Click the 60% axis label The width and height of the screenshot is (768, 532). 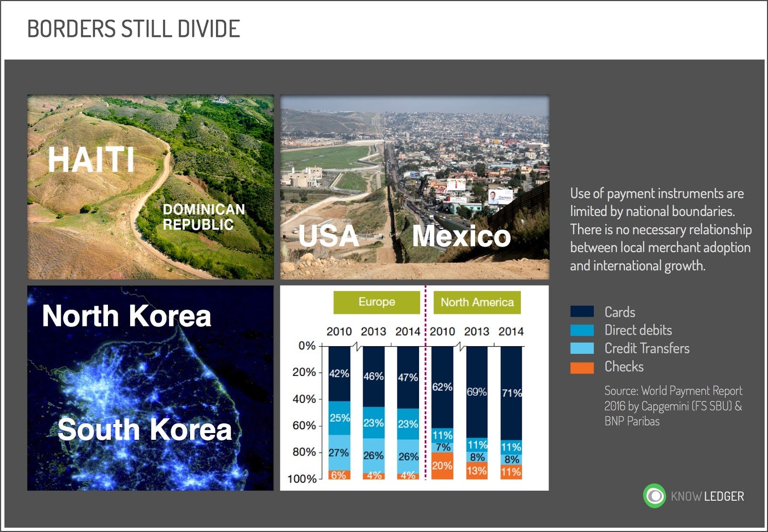point(304,425)
